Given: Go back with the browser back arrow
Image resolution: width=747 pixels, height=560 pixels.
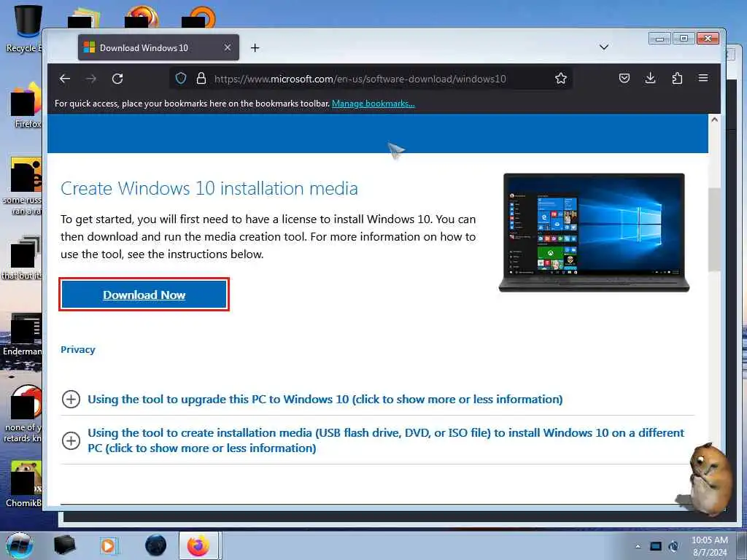Looking at the screenshot, I should (65, 79).
